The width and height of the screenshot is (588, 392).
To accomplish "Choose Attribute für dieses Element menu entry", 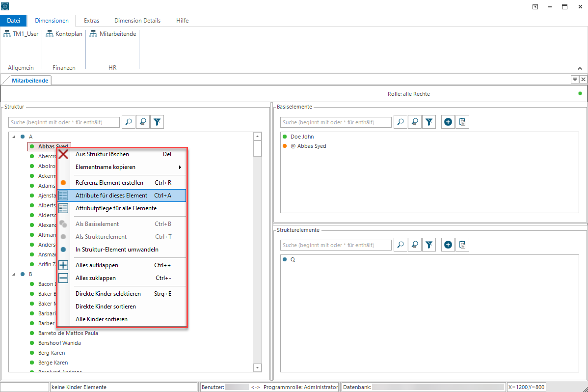I will click(x=122, y=196).
